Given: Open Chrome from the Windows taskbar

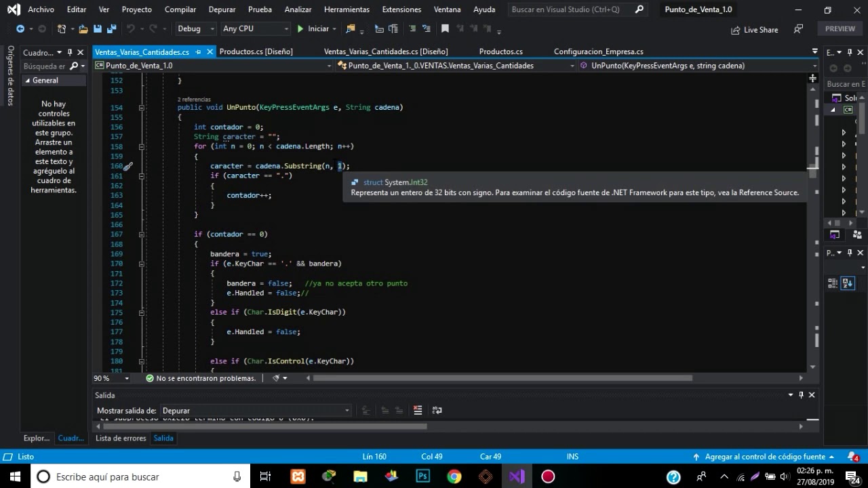Looking at the screenshot, I should click(454, 476).
